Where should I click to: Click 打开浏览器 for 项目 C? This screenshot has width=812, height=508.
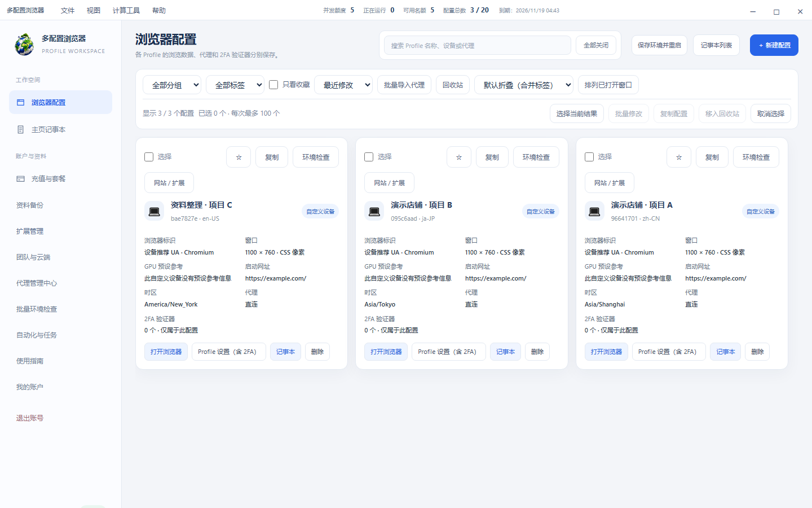(x=166, y=352)
